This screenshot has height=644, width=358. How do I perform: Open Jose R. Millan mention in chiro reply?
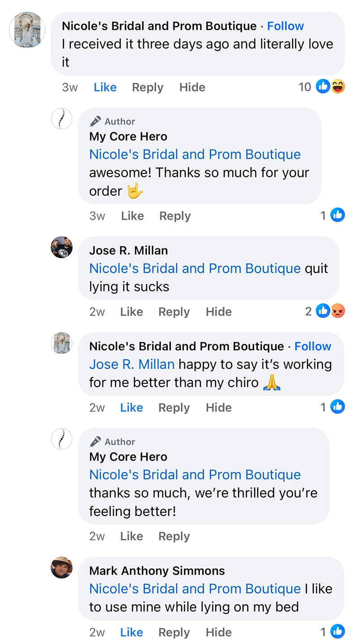pyautogui.click(x=132, y=364)
